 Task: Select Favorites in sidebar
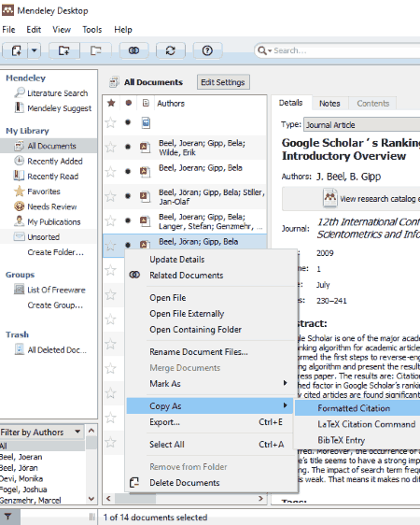click(x=37, y=192)
